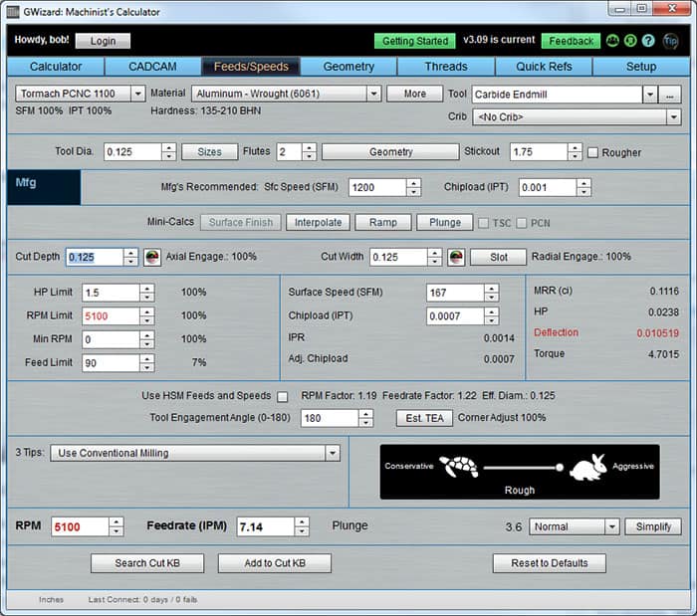The width and height of the screenshot is (697, 616).
Task: Click the Reset to Defaults button
Action: click(x=549, y=563)
